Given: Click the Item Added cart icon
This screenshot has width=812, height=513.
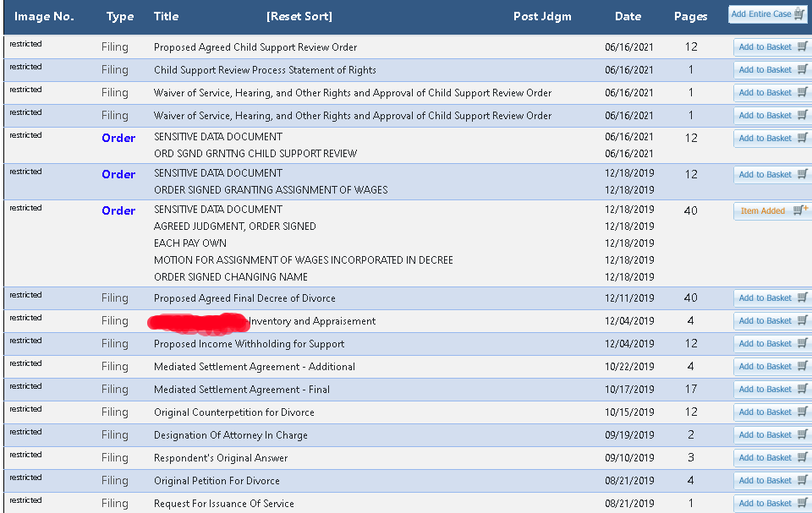Looking at the screenshot, I should 800,210.
